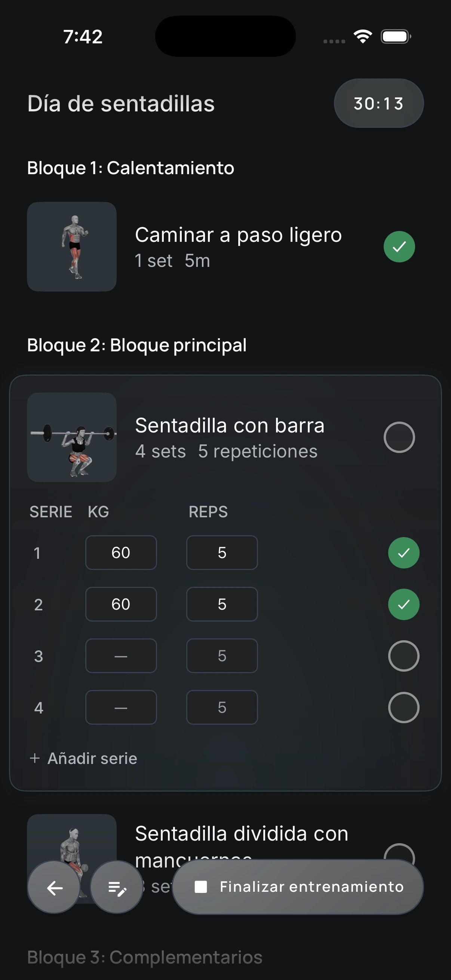This screenshot has height=980, width=451.
Task: Tap Finalizar entrenamiento button
Action: [298, 887]
